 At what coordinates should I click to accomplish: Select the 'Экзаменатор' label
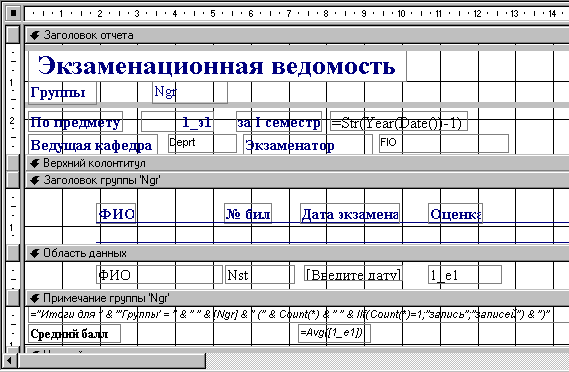tap(308, 144)
